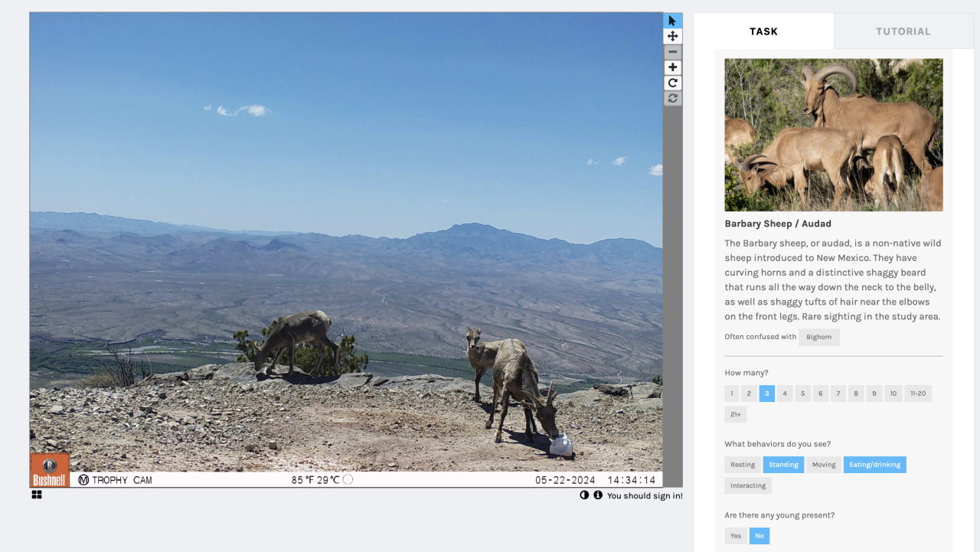This screenshot has height=552, width=980.
Task: Choose 10 for how many
Action: 893,394
